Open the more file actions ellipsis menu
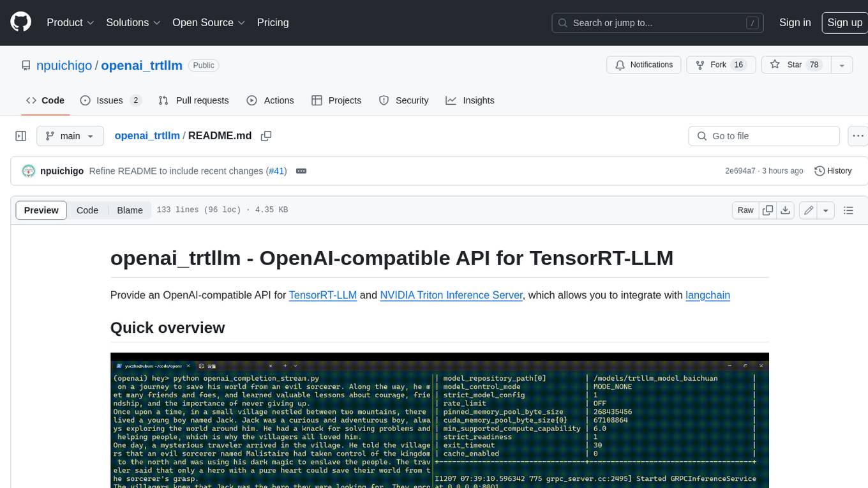868x488 pixels. pos(858,136)
